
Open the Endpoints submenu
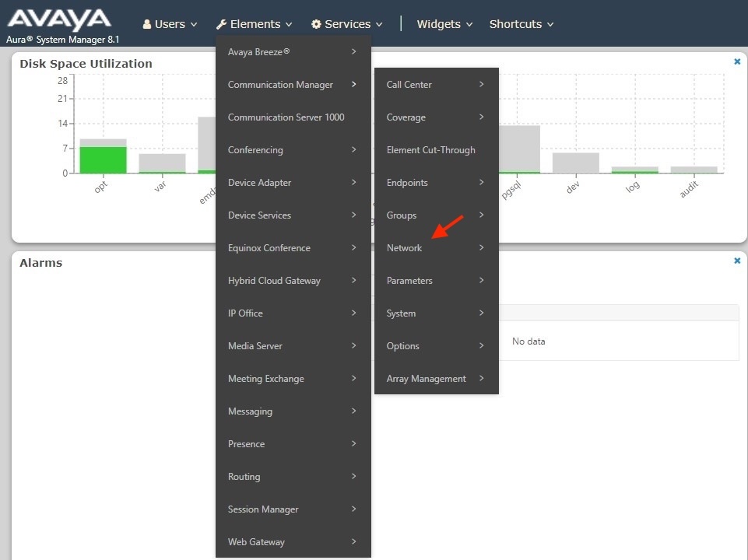click(436, 183)
